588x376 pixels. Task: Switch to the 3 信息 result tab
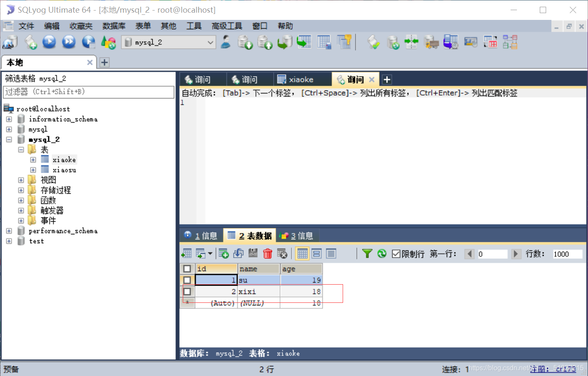[x=297, y=236]
